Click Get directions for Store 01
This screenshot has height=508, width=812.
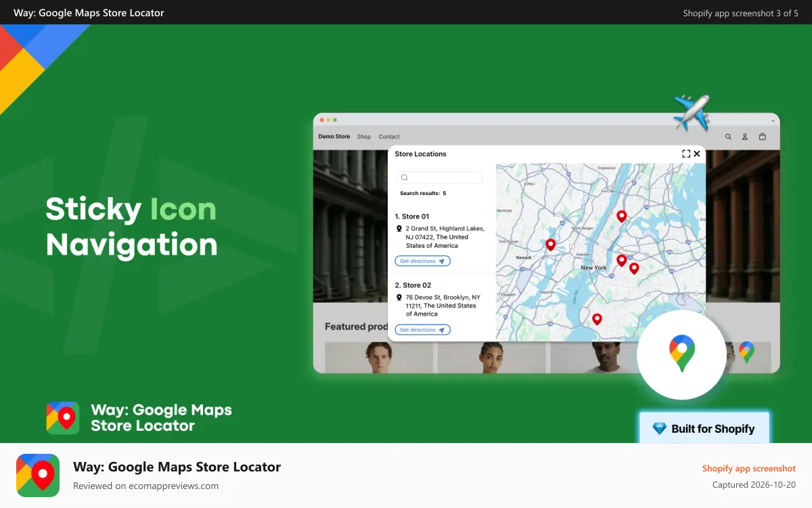(x=423, y=261)
